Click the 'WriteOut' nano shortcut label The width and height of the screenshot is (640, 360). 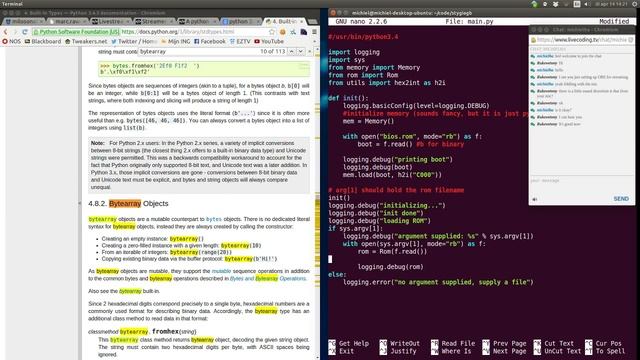405,343
